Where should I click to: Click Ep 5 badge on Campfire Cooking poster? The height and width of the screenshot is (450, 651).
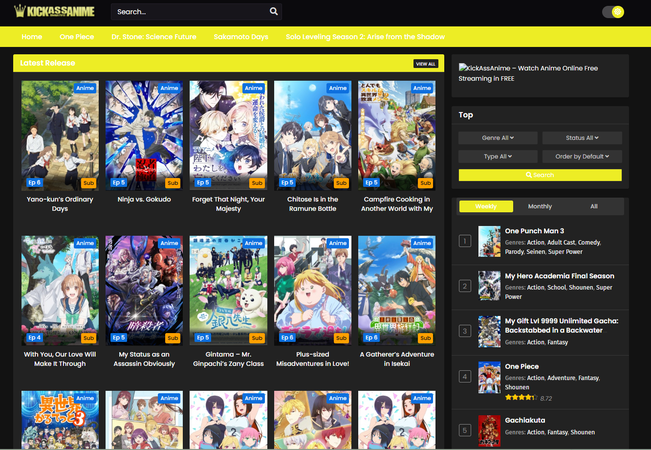pos(371,183)
